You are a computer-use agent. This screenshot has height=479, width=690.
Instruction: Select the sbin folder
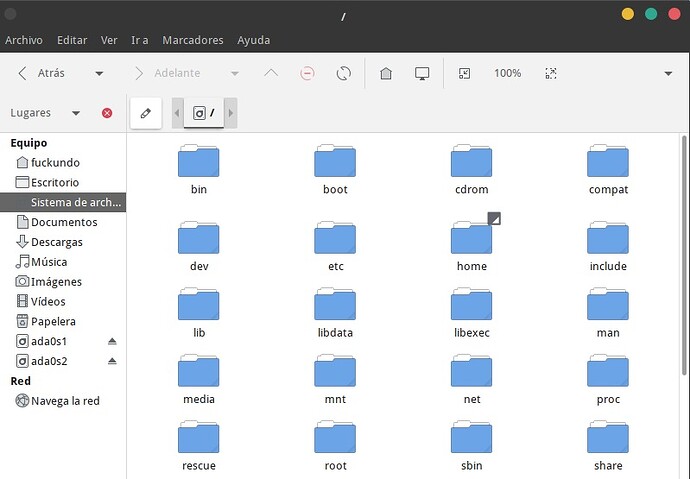click(x=471, y=446)
